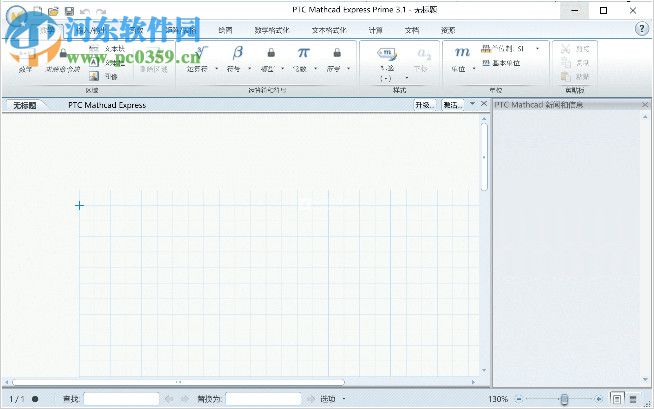Click the Labels tag icon
This screenshot has width=654, height=409.
coord(387,53)
